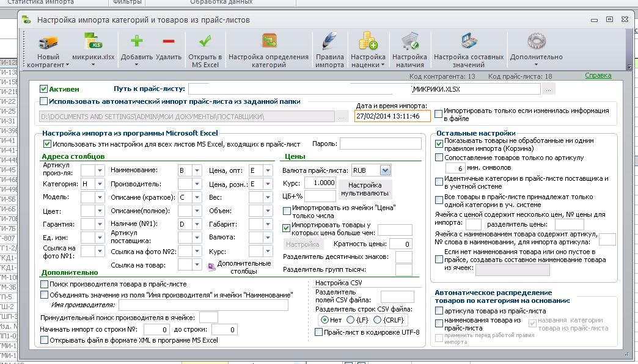Open Правила импорта feather icon
Image resolution: width=638 pixels, height=364 pixels.
pos(329,41)
